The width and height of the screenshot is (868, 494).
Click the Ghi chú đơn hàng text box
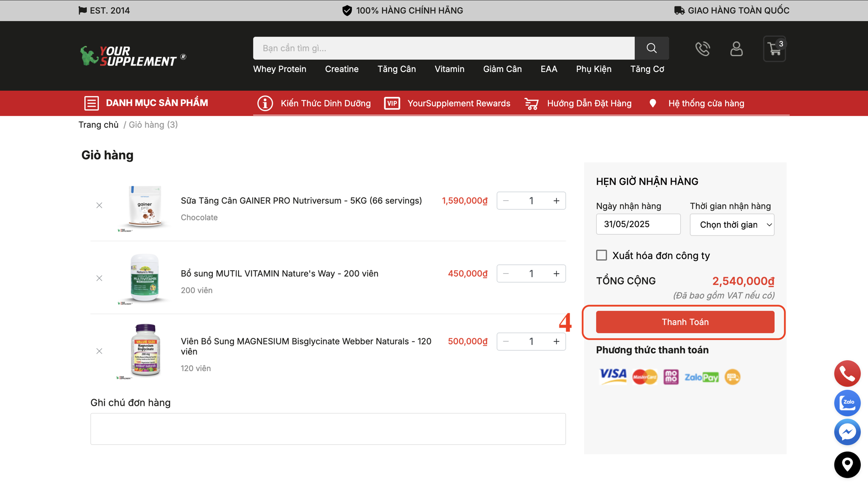(328, 429)
